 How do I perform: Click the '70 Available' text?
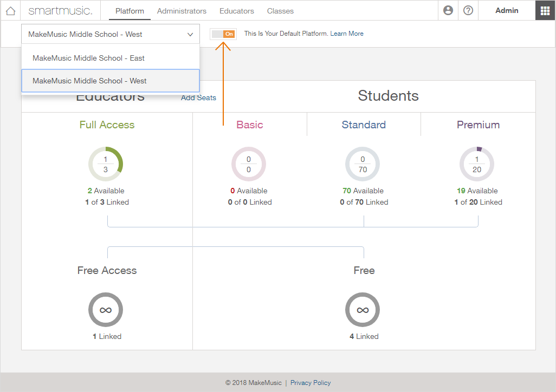point(363,191)
